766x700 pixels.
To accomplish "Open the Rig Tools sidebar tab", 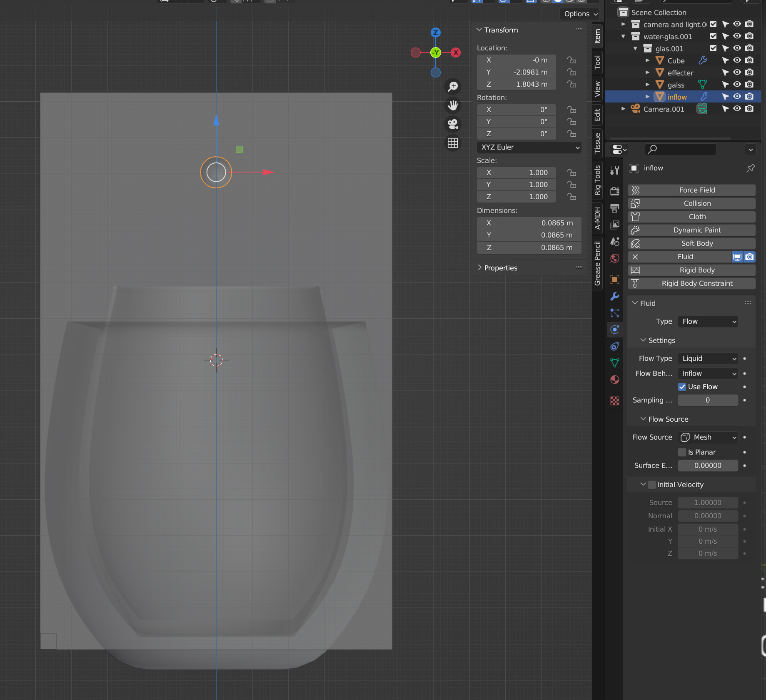I will (x=597, y=180).
